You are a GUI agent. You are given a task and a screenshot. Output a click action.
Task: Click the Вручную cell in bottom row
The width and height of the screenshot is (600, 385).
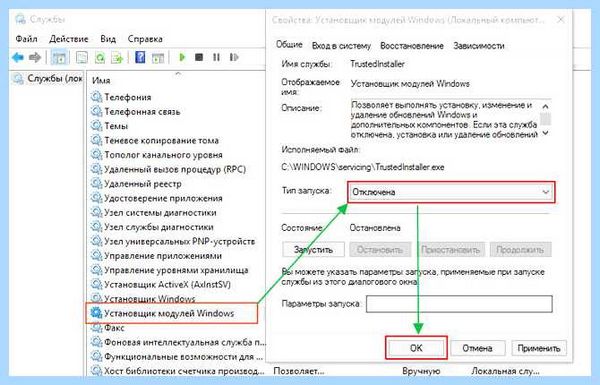pyautogui.click(x=421, y=371)
